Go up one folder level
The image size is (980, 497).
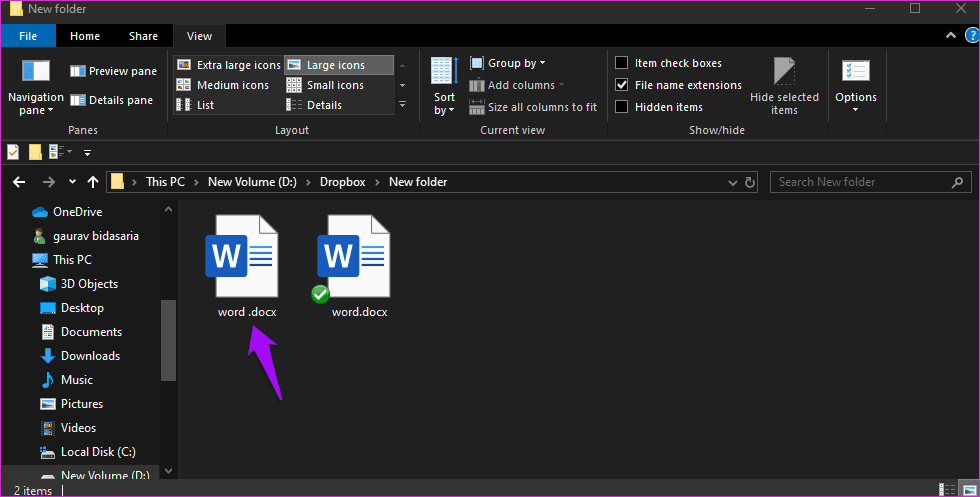pos(93,182)
